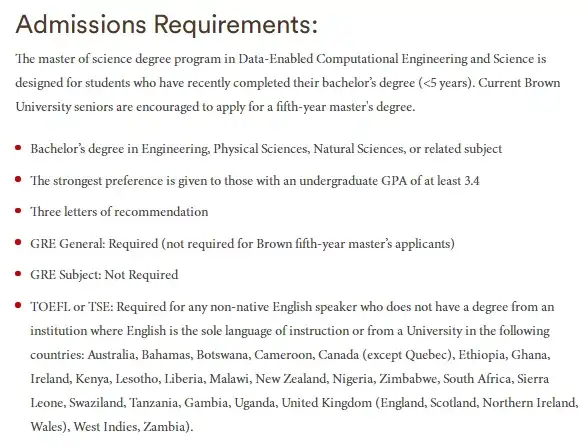The width and height of the screenshot is (588, 447).
Task: Click the bullet before TOEFL or TSE
Action: [x=18, y=305]
